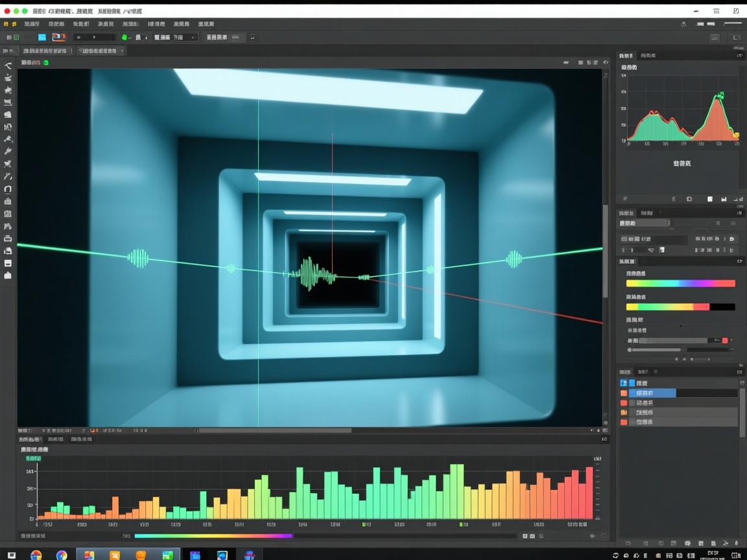Click the white square icon below the histogram
The width and height of the screenshot is (747, 560).
click(x=709, y=199)
